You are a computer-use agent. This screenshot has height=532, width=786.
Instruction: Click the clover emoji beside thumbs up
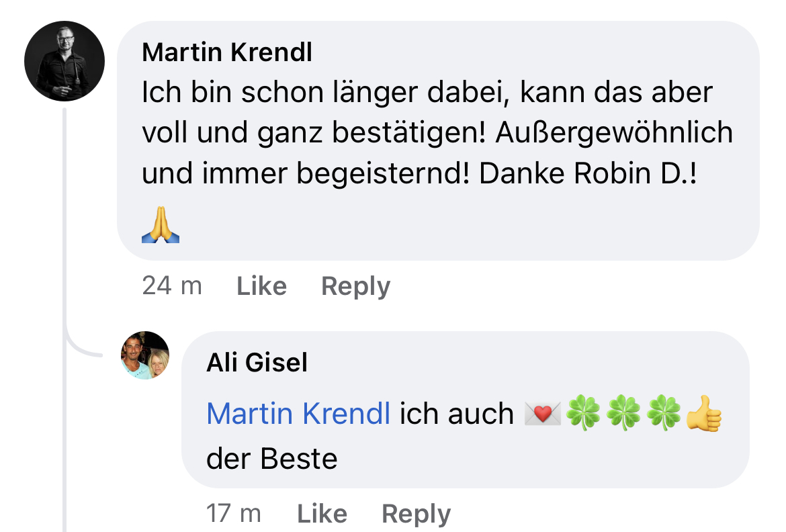point(664,413)
